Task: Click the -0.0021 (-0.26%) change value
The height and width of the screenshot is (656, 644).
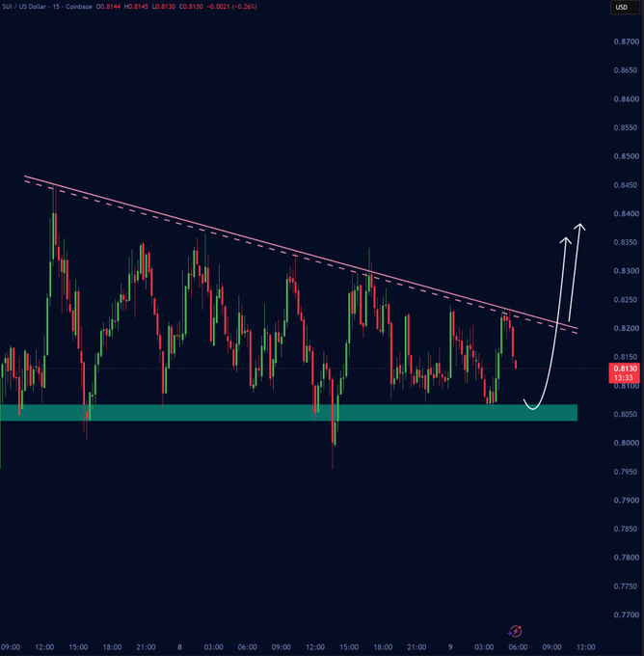Action: coord(231,7)
